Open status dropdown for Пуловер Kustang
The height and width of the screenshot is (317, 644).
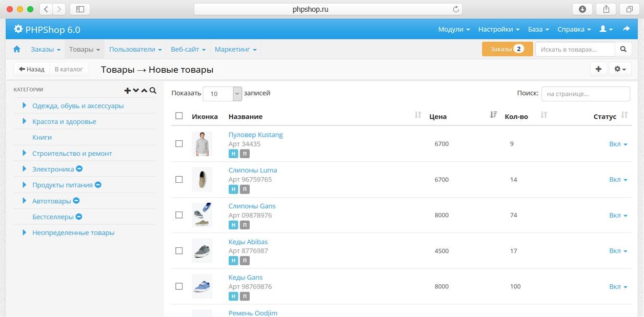618,144
